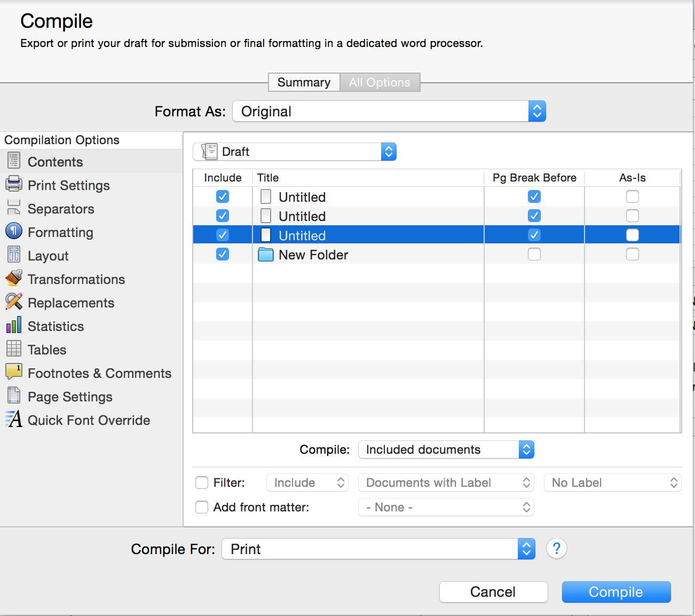Click the help question mark button
695x616 pixels.
point(556,548)
